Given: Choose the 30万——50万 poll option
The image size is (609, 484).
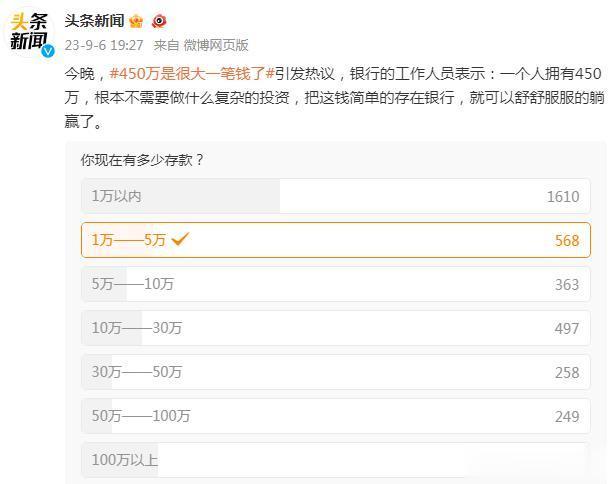Looking at the screenshot, I should pyautogui.click(x=336, y=372).
